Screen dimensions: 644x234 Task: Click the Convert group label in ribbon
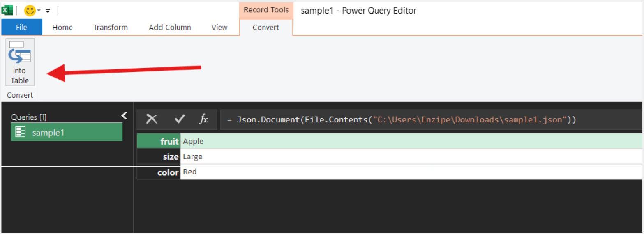pos(20,95)
